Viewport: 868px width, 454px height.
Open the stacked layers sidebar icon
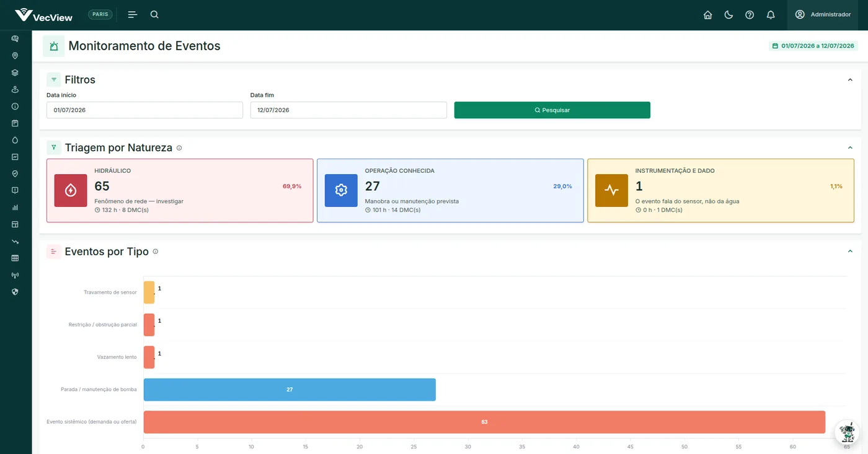tap(15, 72)
